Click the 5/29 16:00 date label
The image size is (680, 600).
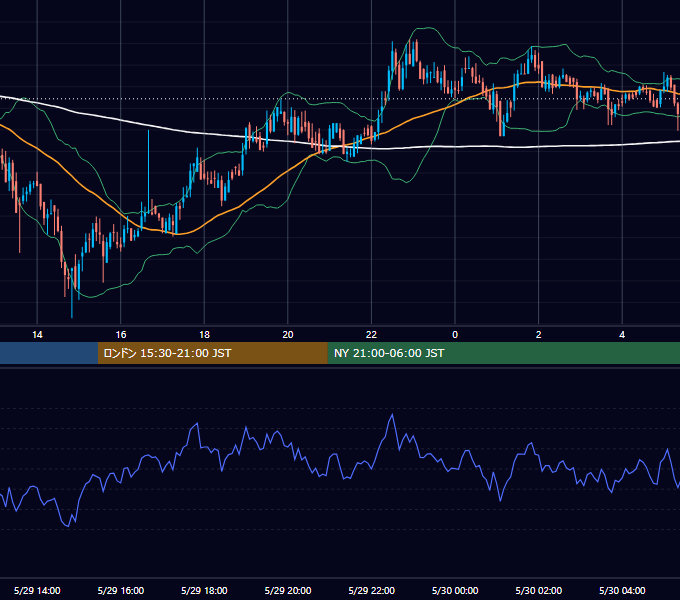click(121, 590)
